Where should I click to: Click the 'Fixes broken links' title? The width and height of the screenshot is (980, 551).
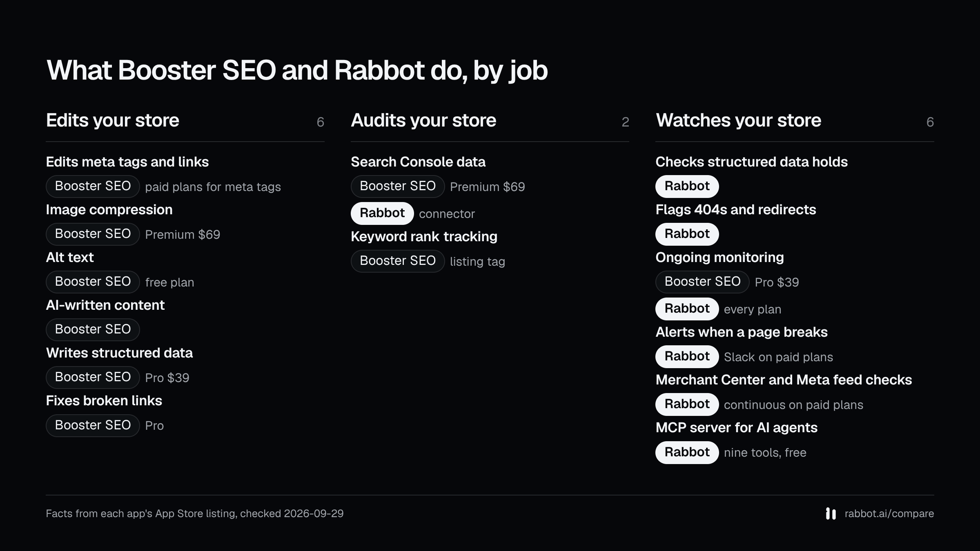tap(104, 401)
